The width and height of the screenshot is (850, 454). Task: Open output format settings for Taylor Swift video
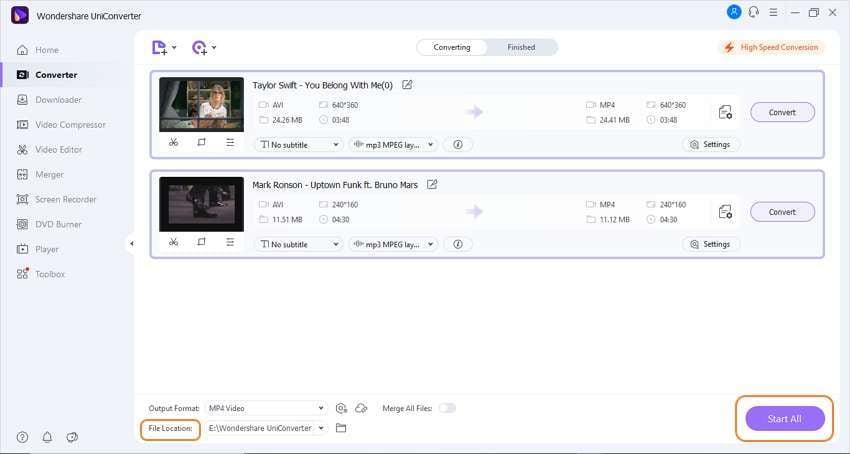coord(725,112)
